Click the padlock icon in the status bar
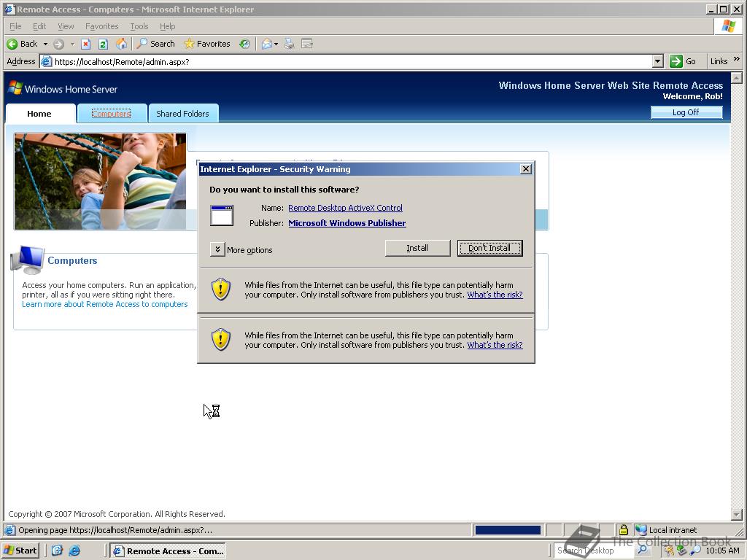 [623, 530]
